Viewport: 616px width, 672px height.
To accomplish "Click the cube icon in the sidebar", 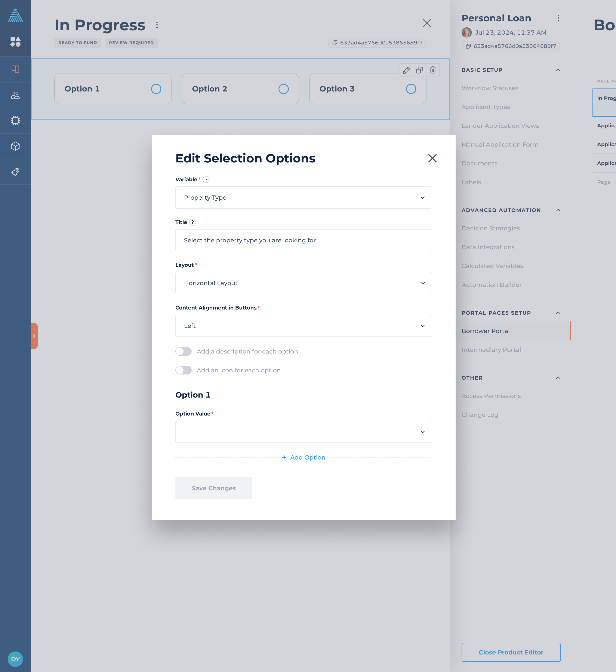I will click(x=15, y=146).
